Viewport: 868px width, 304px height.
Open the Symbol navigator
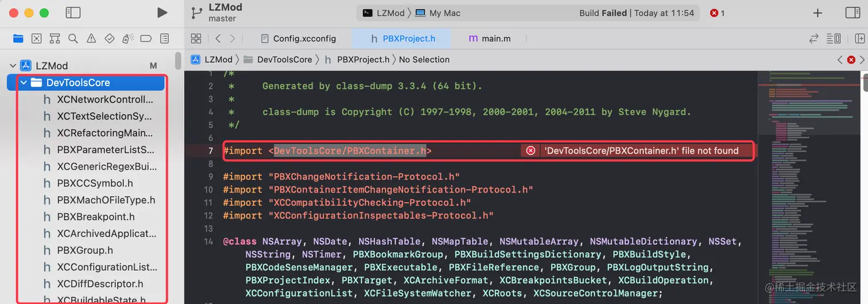tap(55, 39)
